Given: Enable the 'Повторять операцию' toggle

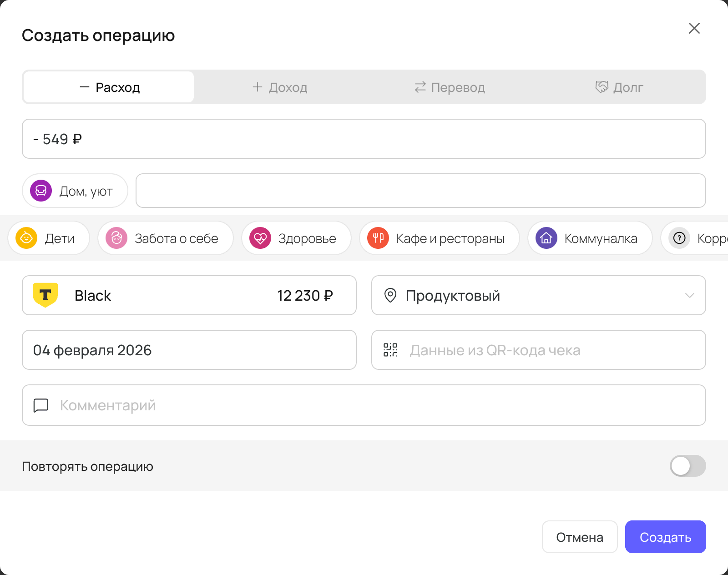Looking at the screenshot, I should point(687,466).
